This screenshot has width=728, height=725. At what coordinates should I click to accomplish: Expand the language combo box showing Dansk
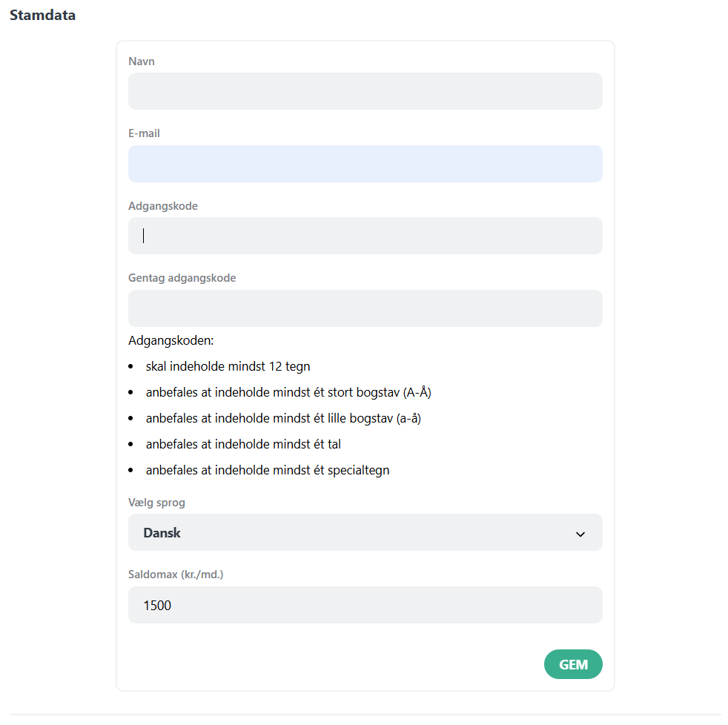(365, 532)
